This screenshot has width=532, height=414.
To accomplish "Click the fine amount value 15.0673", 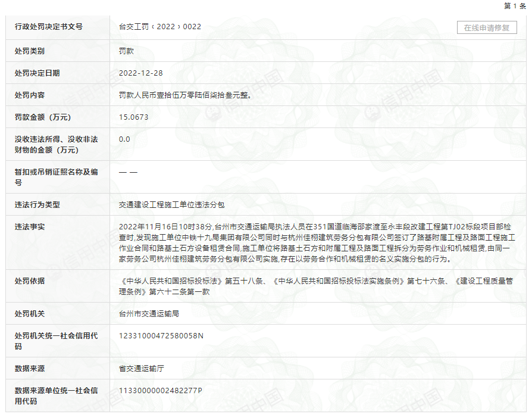I will pyautogui.click(x=134, y=117).
